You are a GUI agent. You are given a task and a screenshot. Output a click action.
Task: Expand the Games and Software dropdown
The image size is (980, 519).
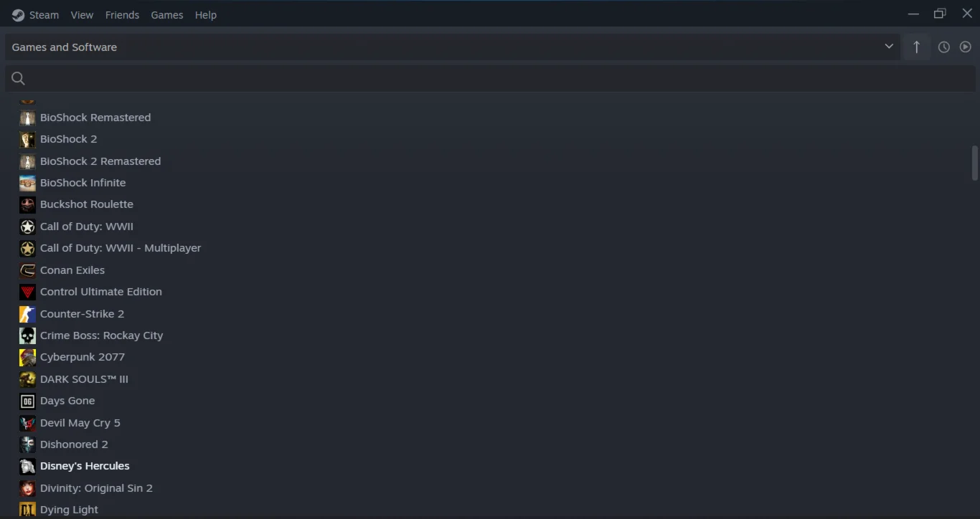pyautogui.click(x=453, y=47)
